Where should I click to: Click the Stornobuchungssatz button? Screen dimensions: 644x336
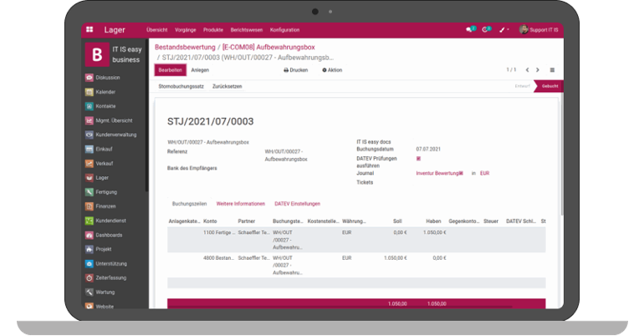181,86
